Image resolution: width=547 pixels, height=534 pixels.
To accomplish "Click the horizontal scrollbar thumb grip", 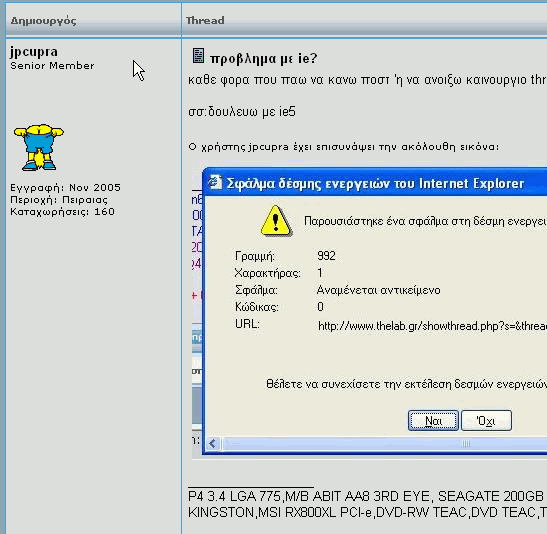I will 466,444.
